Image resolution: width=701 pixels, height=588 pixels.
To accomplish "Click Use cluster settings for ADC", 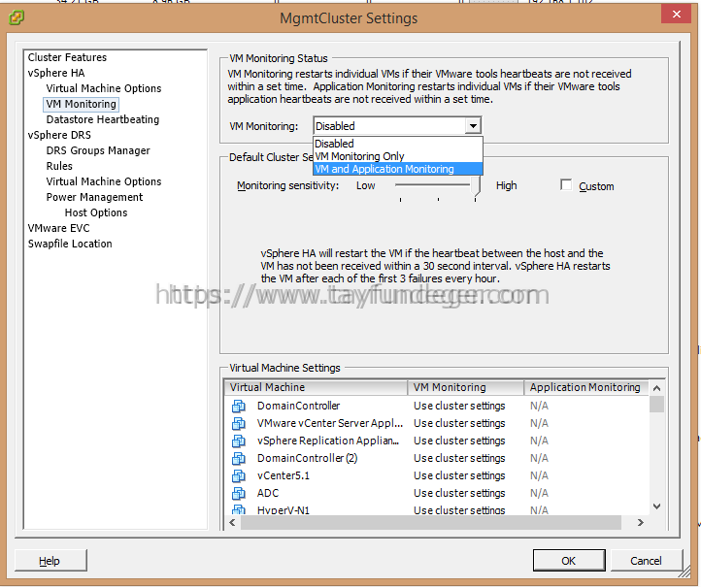I will coord(459,493).
